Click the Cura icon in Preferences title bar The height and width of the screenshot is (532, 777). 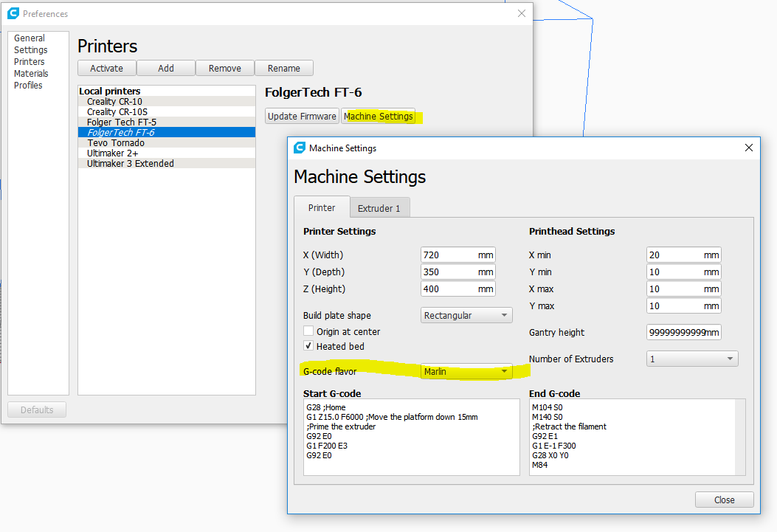[13, 13]
